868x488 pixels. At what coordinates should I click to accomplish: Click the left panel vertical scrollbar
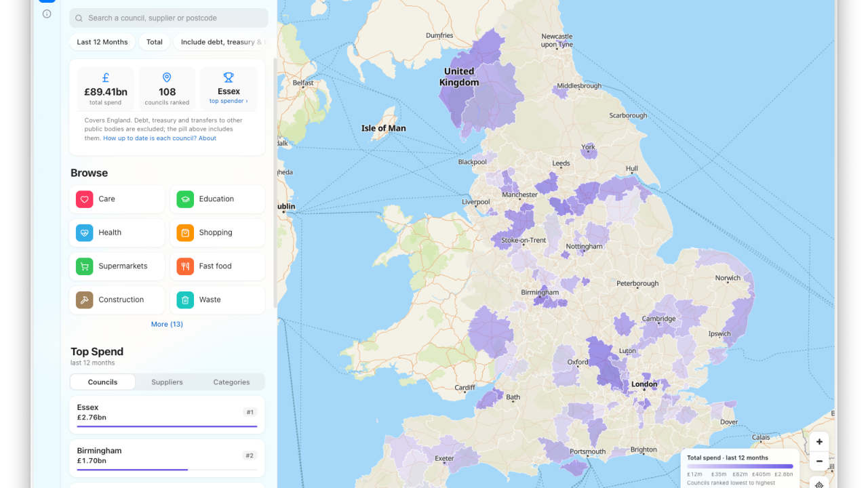coord(275,183)
